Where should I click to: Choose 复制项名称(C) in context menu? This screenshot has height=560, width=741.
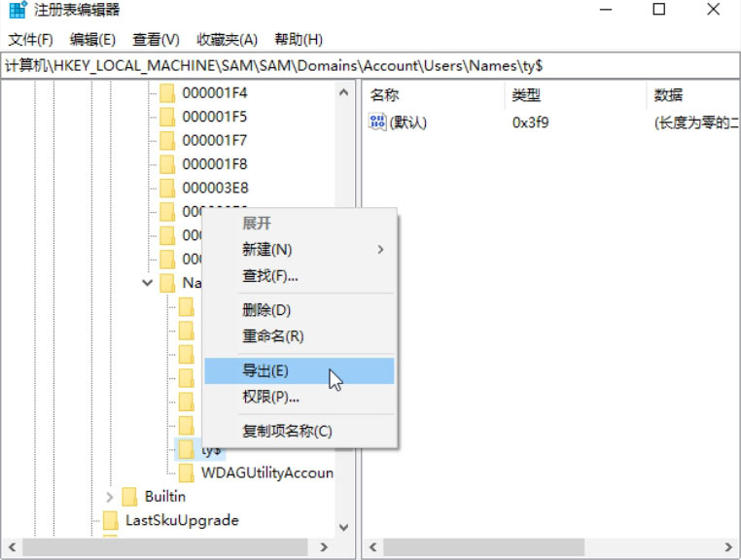300,431
